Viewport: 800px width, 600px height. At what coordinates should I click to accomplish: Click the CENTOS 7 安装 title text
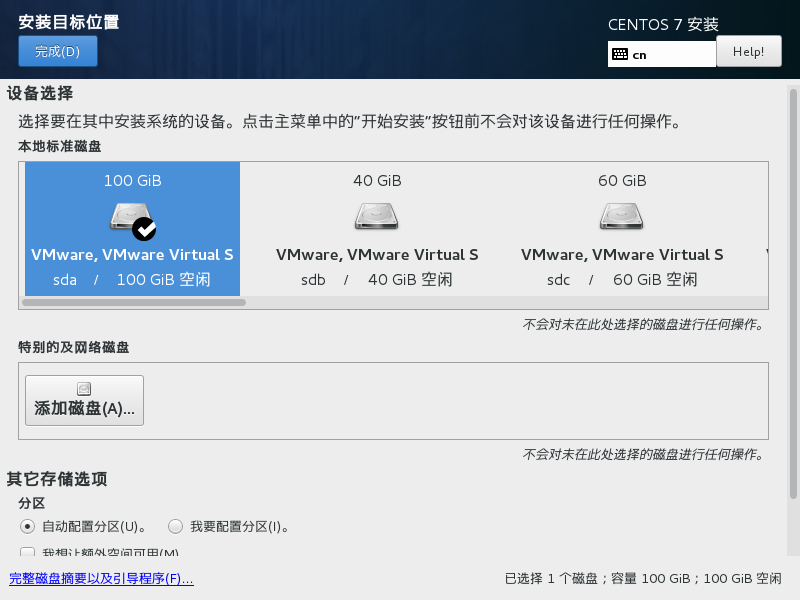pyautogui.click(x=663, y=24)
